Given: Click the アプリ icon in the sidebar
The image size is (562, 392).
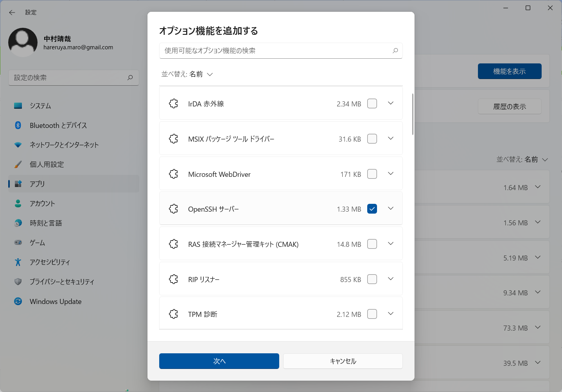Looking at the screenshot, I should pos(18,184).
